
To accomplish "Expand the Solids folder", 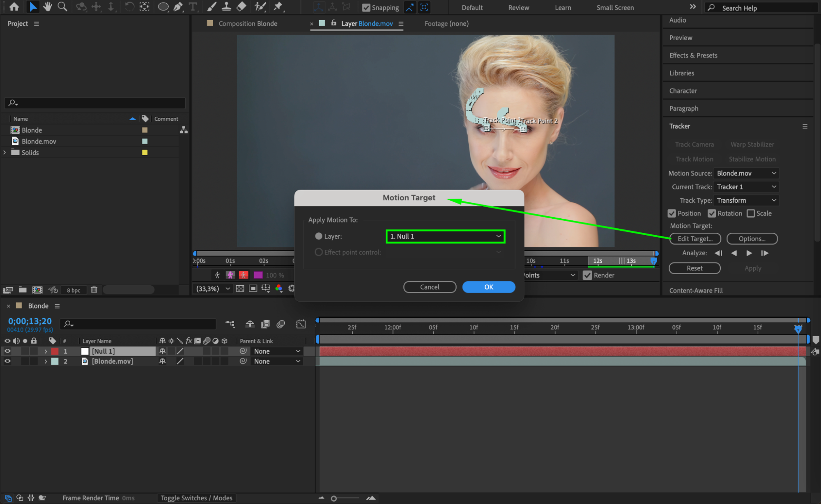I will click(x=5, y=152).
